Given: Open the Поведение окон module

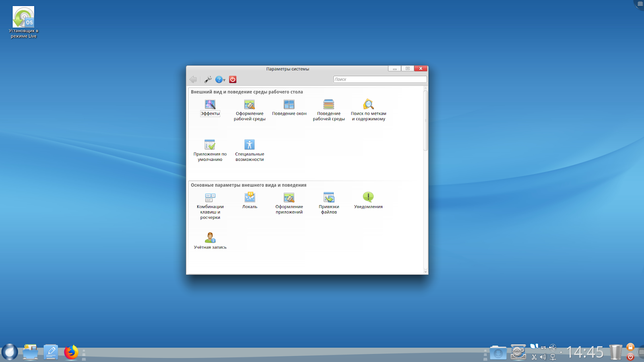Looking at the screenshot, I should coord(289,108).
